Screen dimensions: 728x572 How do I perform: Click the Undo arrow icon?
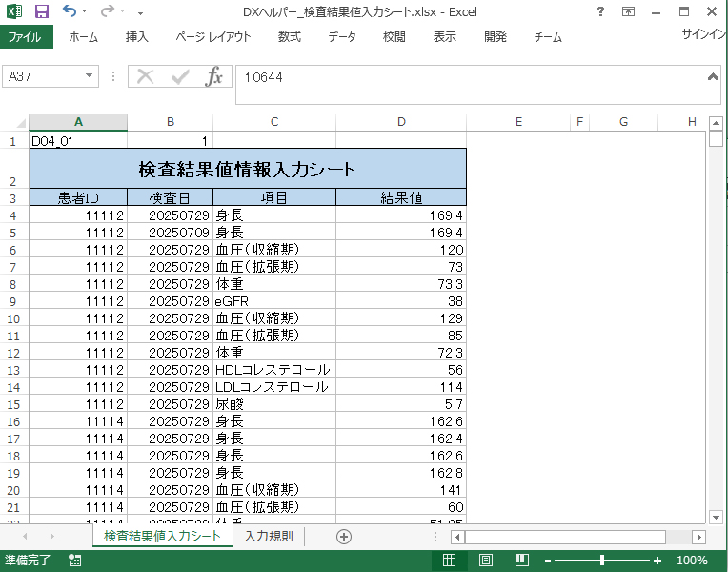coord(70,11)
